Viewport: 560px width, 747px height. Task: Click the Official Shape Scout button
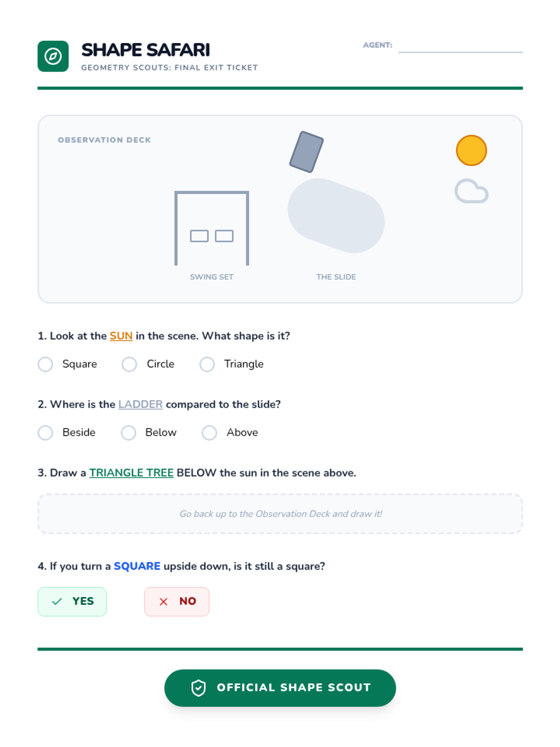[280, 688]
